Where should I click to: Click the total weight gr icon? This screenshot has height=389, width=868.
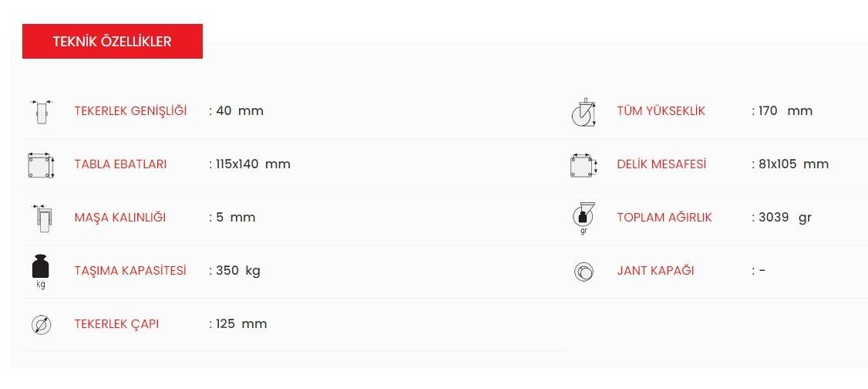(x=584, y=218)
